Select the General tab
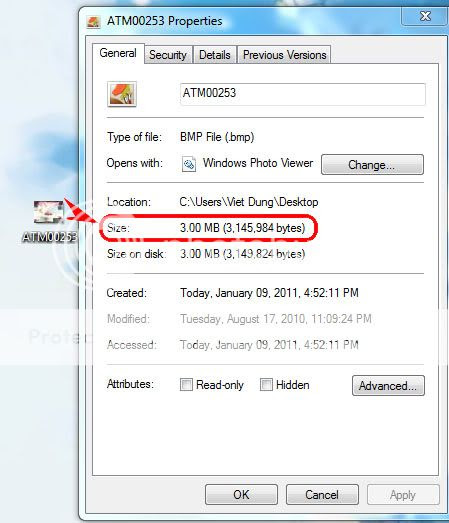 pos(118,53)
